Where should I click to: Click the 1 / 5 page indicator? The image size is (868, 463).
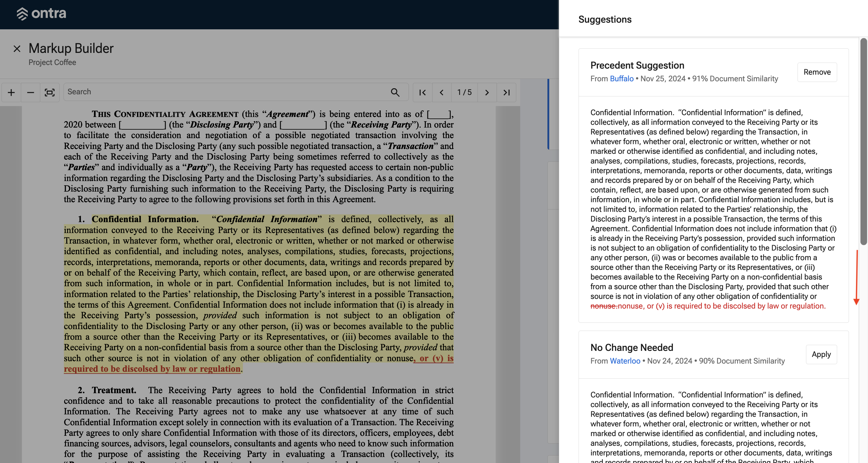pos(464,92)
